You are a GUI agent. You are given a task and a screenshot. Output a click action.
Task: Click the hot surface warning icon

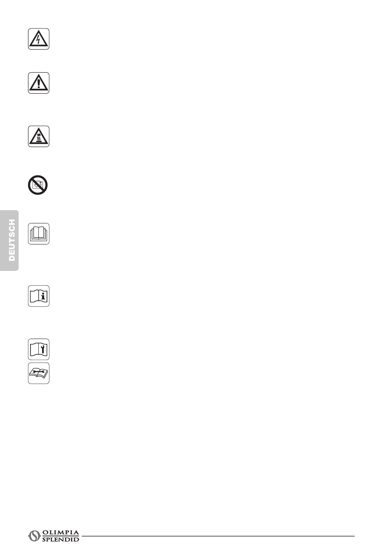pos(39,137)
